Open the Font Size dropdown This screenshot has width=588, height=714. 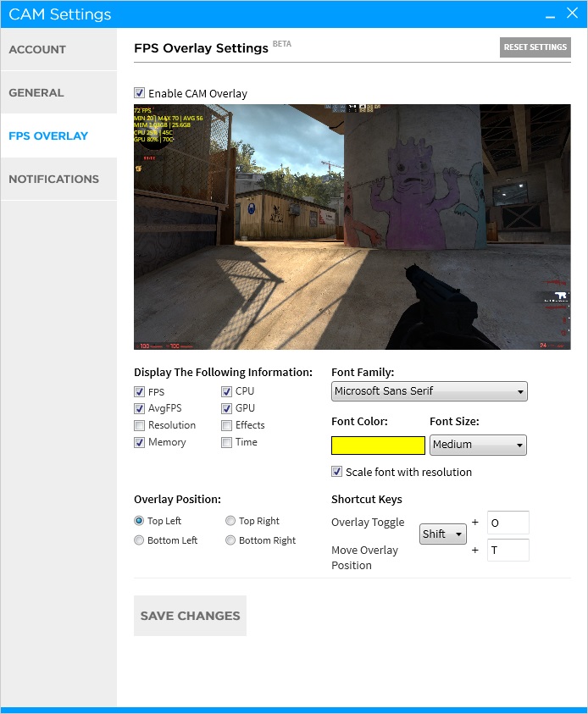tap(478, 445)
